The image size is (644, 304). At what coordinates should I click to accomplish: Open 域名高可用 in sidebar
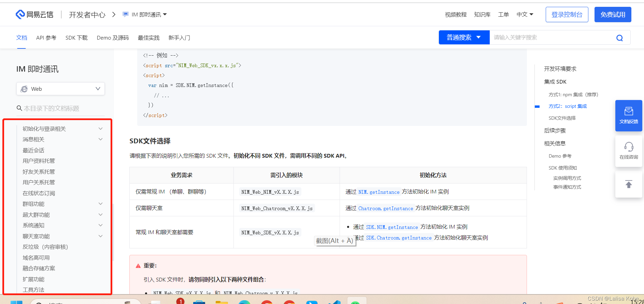pos(36,258)
